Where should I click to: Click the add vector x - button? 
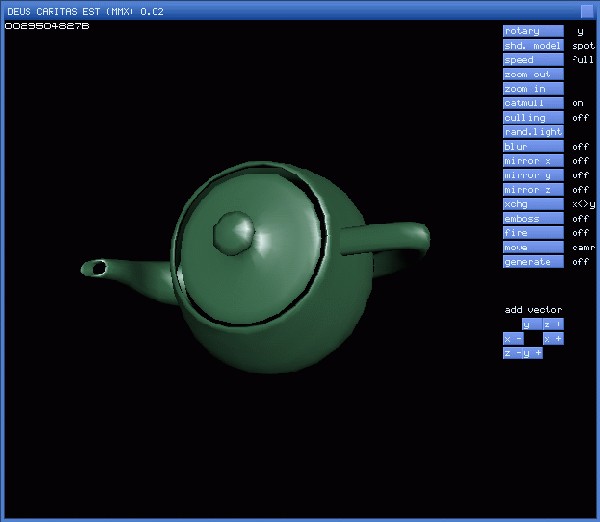click(512, 339)
